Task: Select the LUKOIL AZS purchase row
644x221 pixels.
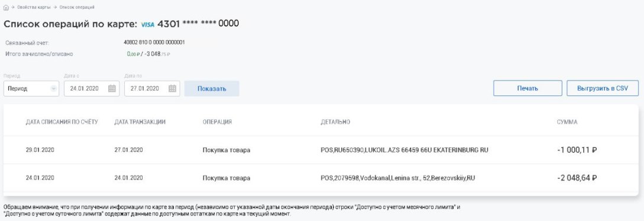Action: tap(321, 150)
